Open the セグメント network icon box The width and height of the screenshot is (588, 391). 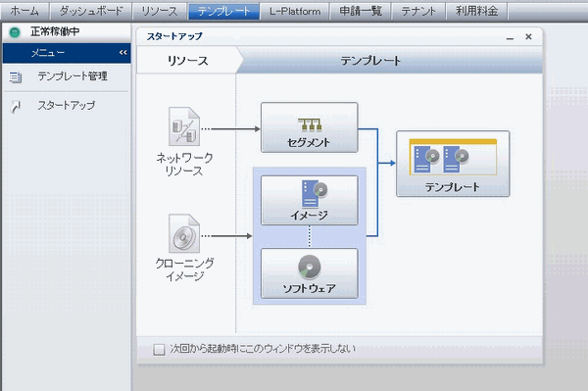point(310,127)
